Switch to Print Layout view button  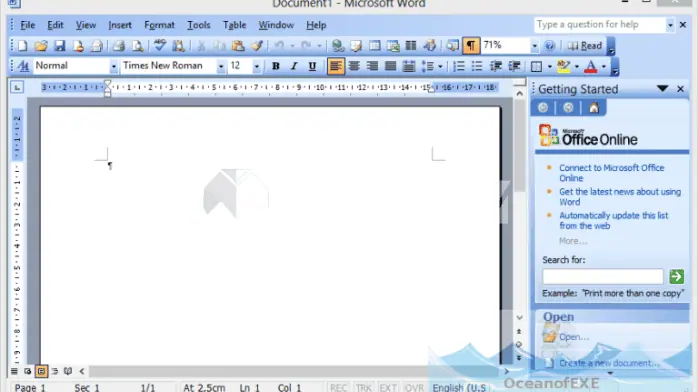41,371
